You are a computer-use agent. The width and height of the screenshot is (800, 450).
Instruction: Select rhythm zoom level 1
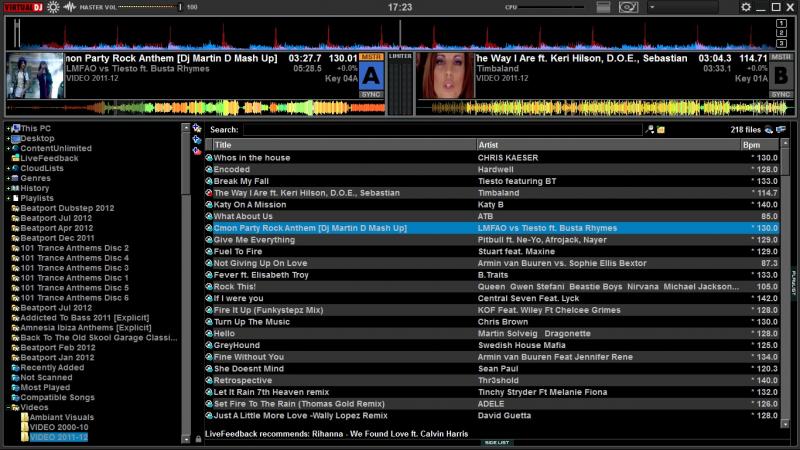781,23
